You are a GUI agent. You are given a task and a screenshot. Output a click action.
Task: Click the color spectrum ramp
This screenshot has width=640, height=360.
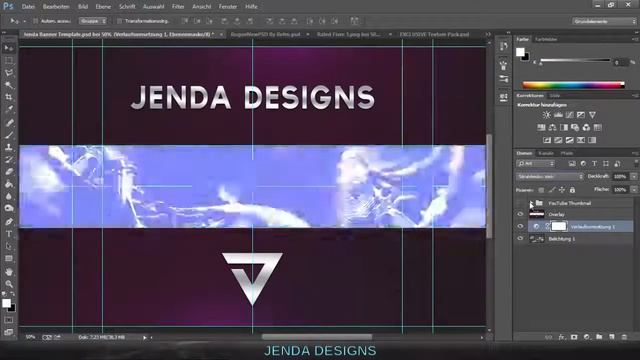(x=573, y=85)
